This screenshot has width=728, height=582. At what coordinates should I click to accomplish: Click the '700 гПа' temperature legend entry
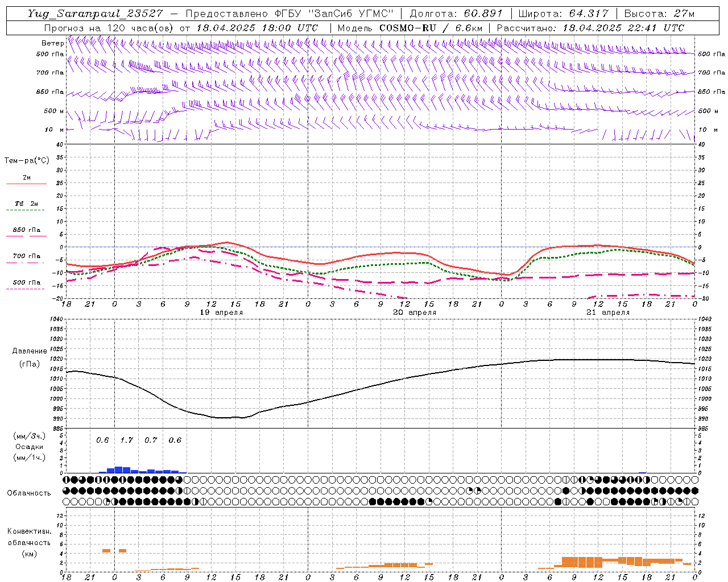pos(27,256)
